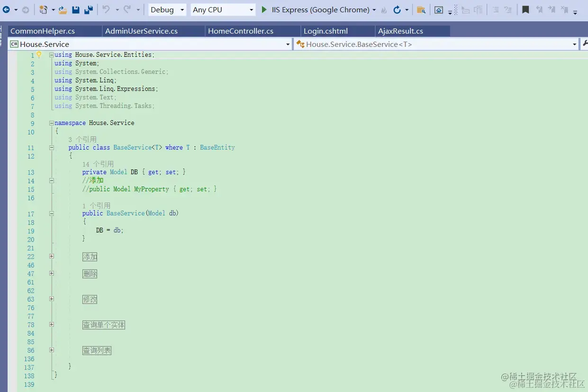Click the decrease indent toolbar icon
588x392 pixels.
(x=465, y=10)
